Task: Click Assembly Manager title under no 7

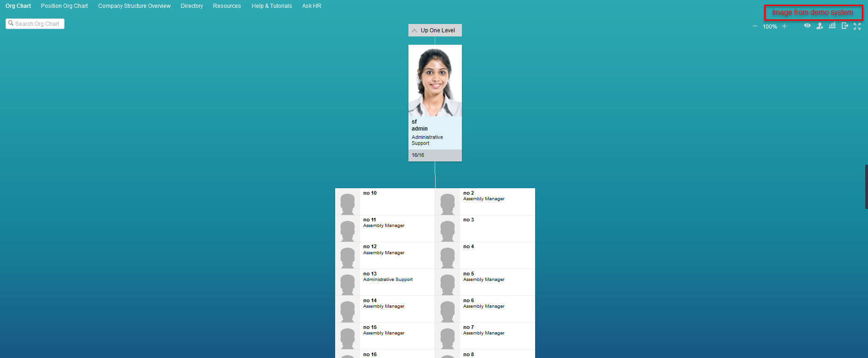Action: [484, 333]
